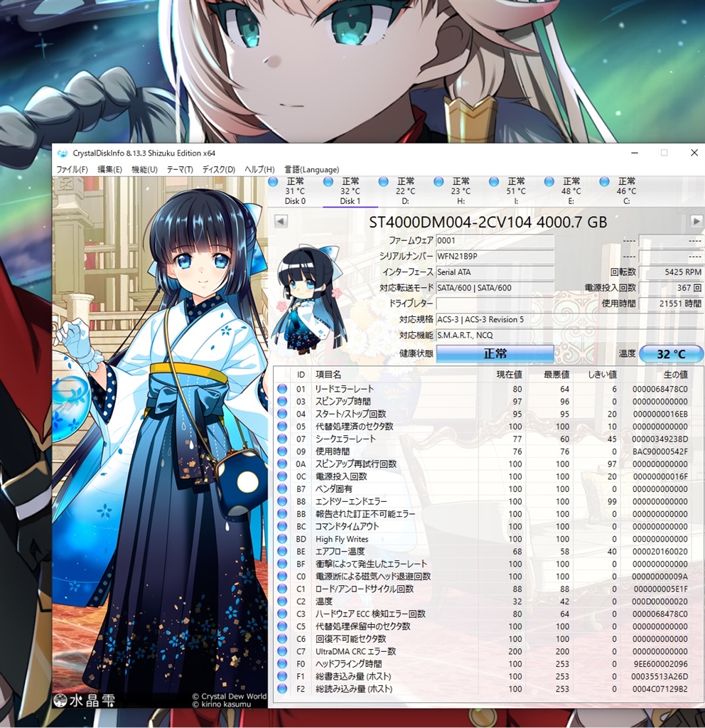Viewport: 705px width, 728px height.
Task: Click status orb for ID C2 温度 row
Action: tap(282, 601)
